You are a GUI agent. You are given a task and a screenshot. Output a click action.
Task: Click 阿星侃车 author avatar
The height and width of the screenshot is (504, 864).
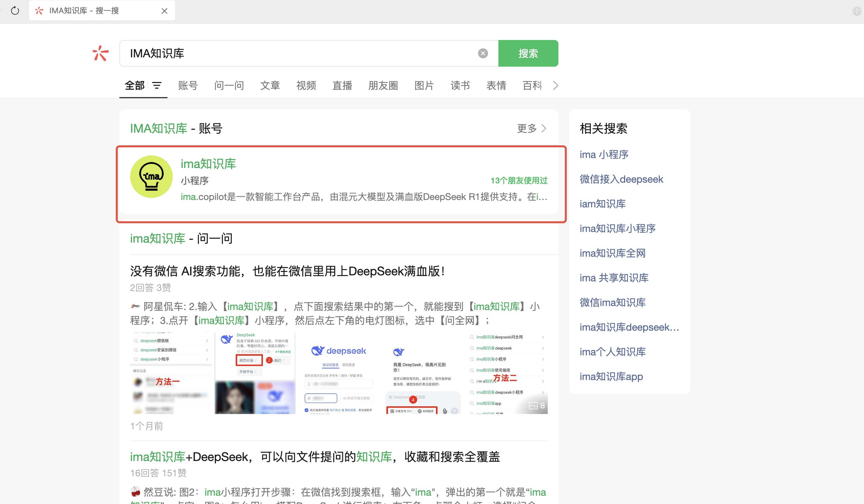(x=135, y=306)
